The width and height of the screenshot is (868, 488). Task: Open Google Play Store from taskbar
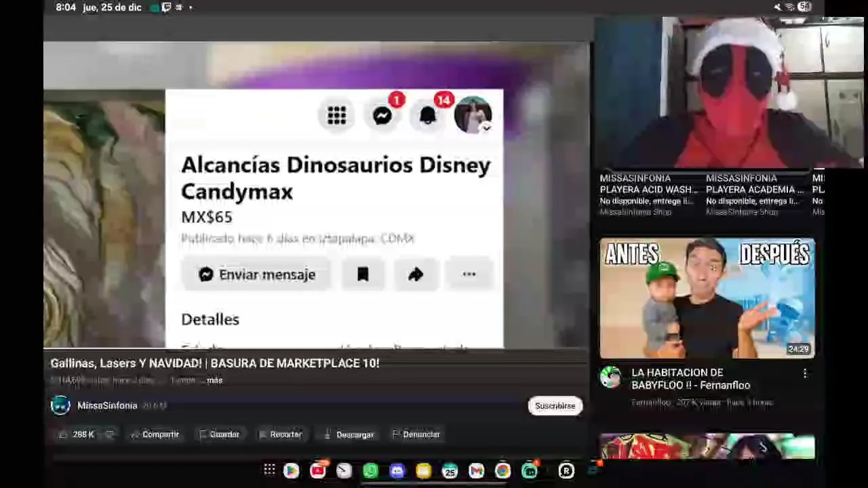tap(291, 470)
